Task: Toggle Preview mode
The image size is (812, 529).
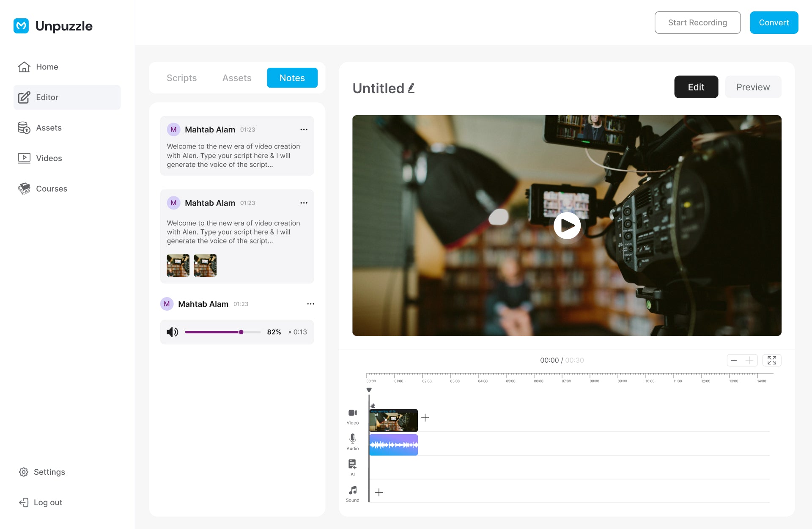Action: (x=753, y=87)
